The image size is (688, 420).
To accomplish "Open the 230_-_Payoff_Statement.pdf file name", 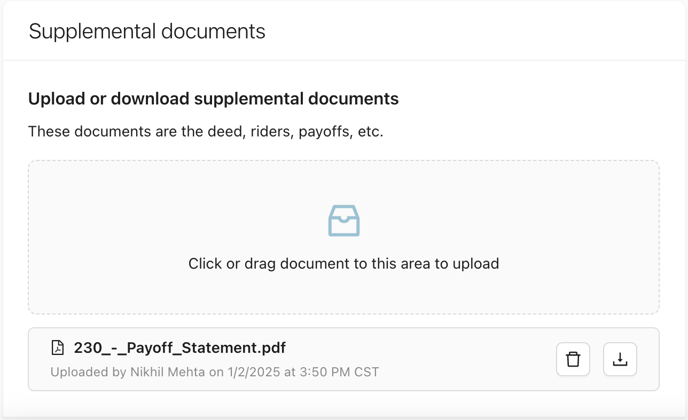I will tap(179, 348).
